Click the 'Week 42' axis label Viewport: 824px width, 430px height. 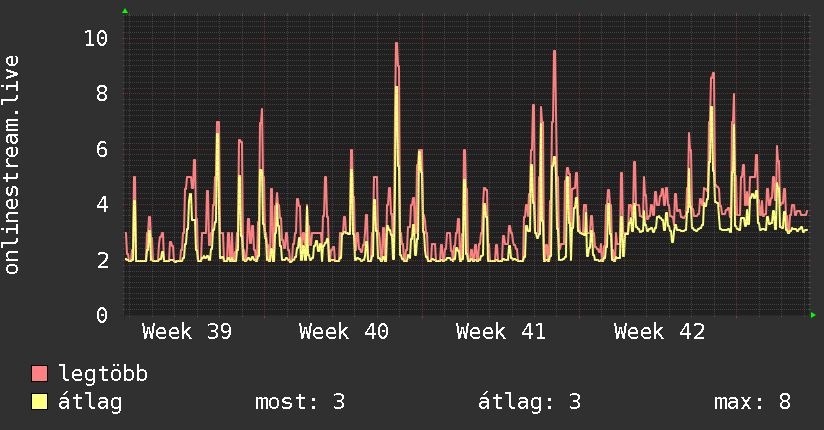[659, 332]
